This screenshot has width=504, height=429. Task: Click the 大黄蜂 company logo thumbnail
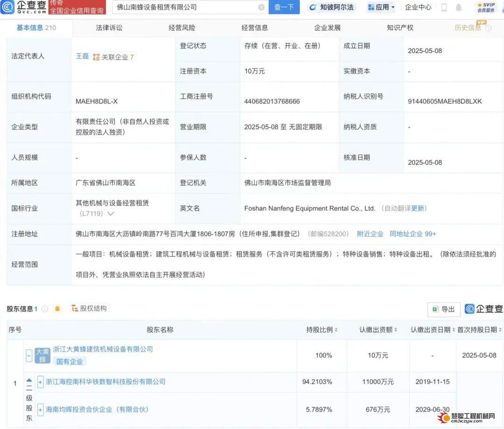point(42,355)
